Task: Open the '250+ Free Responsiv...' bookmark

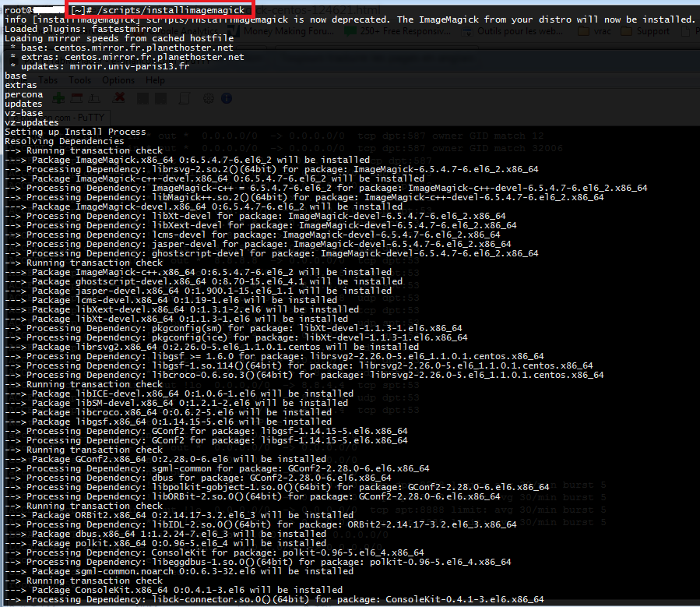Action: click(x=398, y=31)
